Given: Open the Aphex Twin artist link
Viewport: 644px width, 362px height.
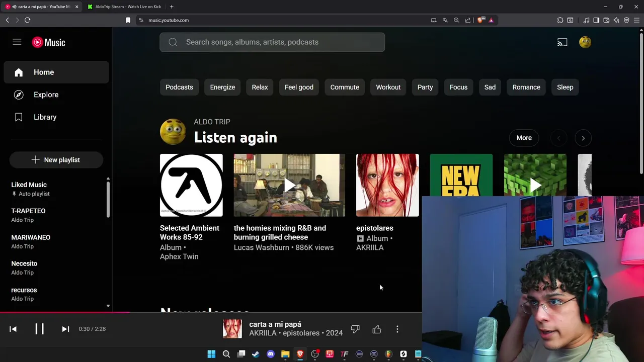Looking at the screenshot, I should pyautogui.click(x=179, y=257).
